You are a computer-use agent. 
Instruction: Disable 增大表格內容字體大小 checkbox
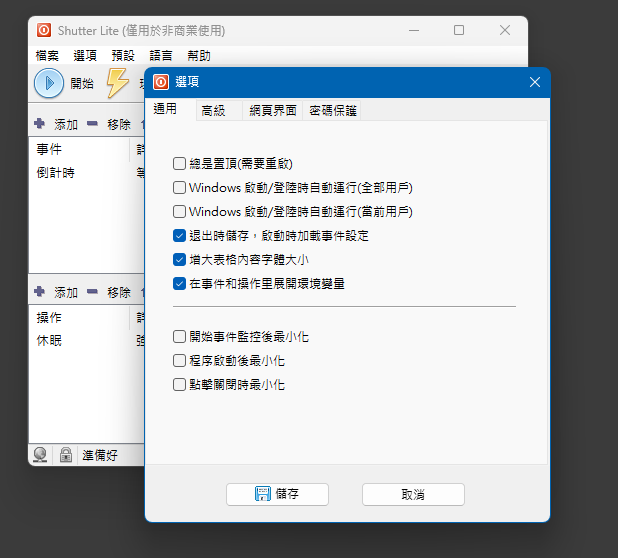(179, 260)
